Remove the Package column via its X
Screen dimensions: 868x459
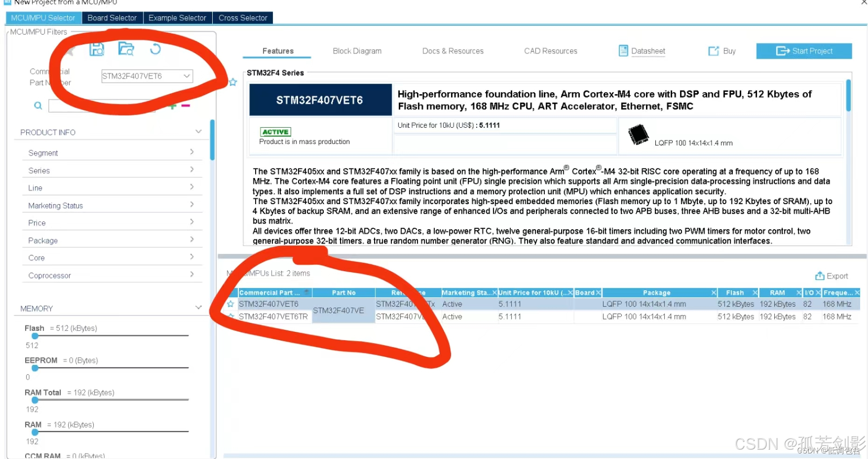(714, 293)
